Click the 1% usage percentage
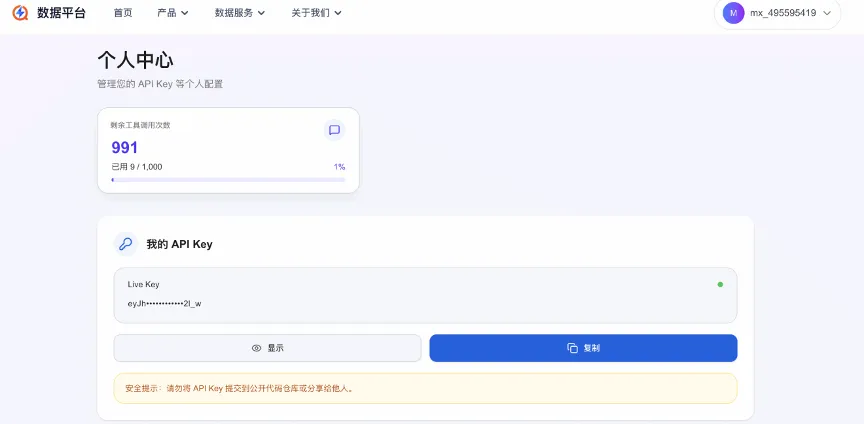Screen dimensions: 864x424 (339, 167)
